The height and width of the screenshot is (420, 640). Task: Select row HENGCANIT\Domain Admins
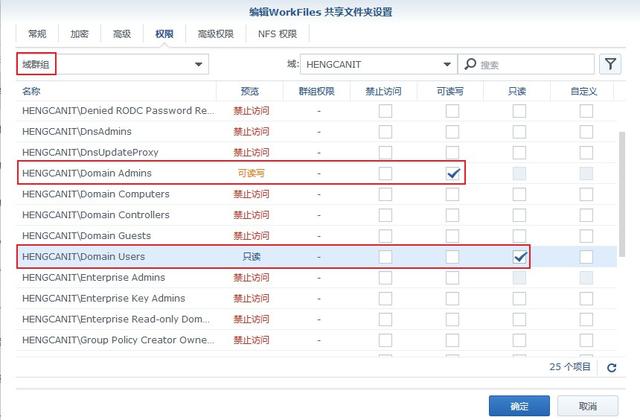(x=316, y=173)
